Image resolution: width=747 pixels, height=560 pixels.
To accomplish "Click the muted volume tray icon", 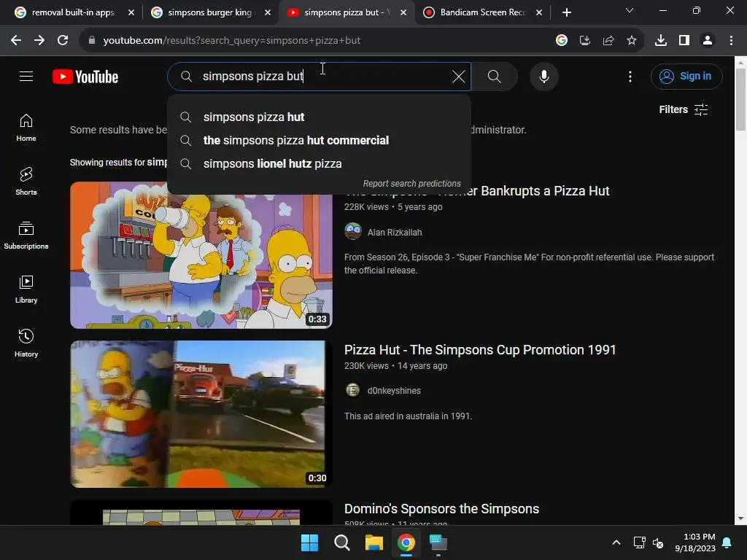I will coord(658,542).
